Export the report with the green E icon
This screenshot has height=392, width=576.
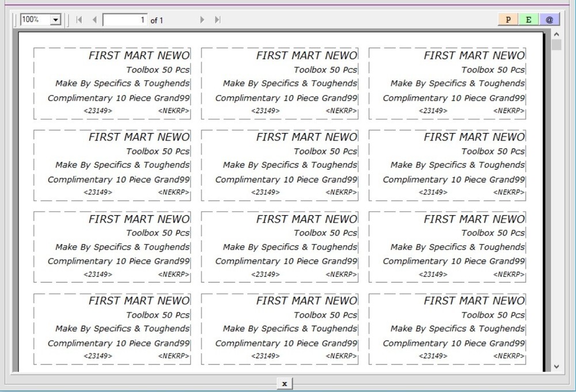click(x=528, y=19)
